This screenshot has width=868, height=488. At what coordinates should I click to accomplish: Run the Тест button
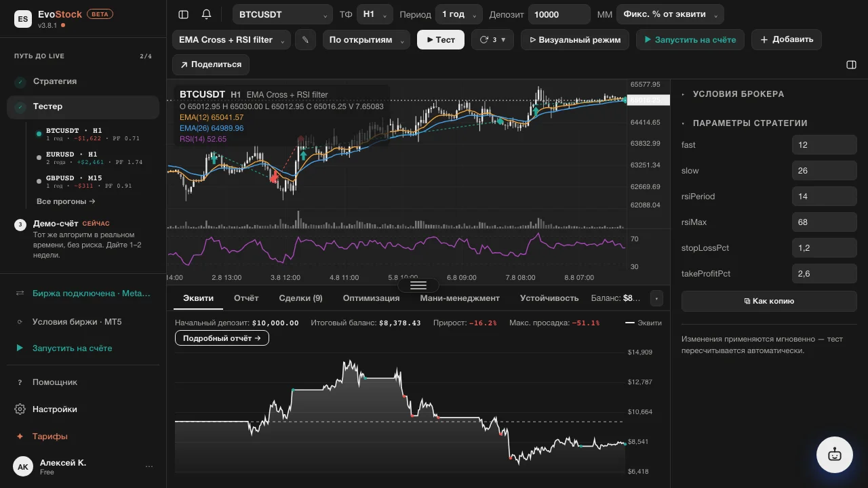[441, 40]
